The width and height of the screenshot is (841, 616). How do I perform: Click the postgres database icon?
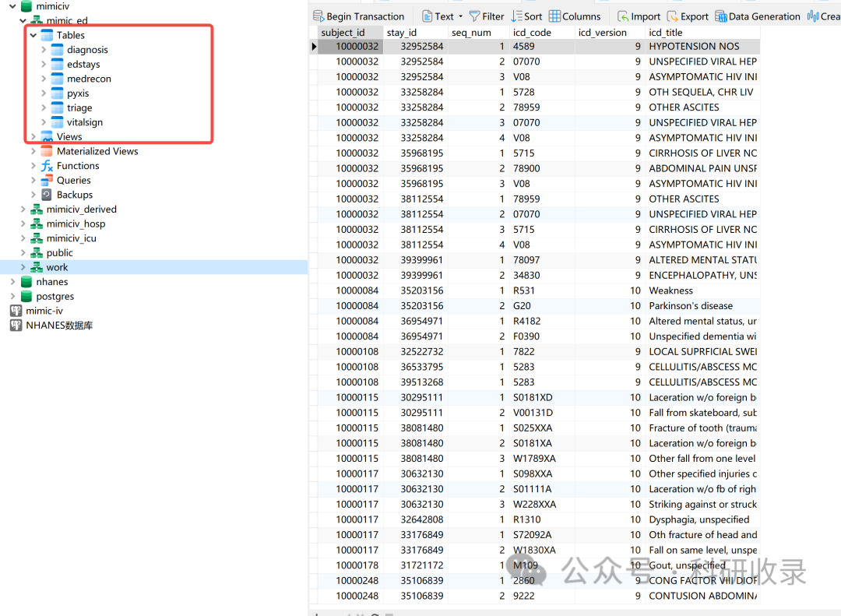26,296
